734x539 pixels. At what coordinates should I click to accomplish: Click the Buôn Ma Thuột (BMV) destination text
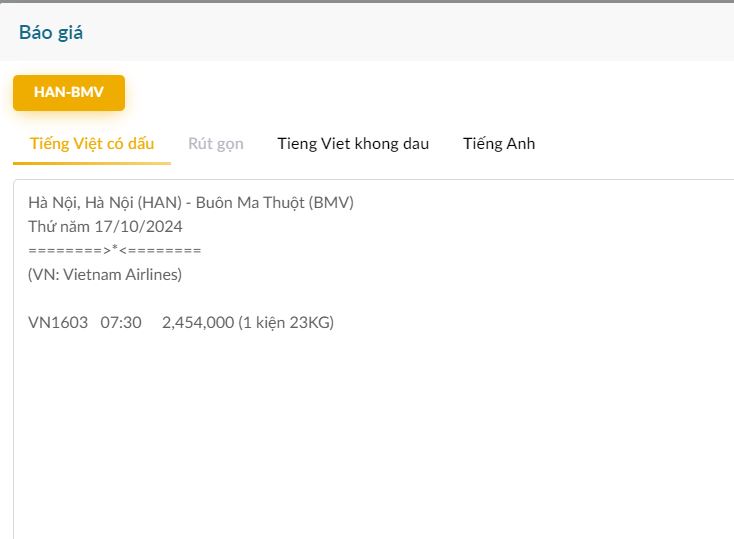point(275,202)
